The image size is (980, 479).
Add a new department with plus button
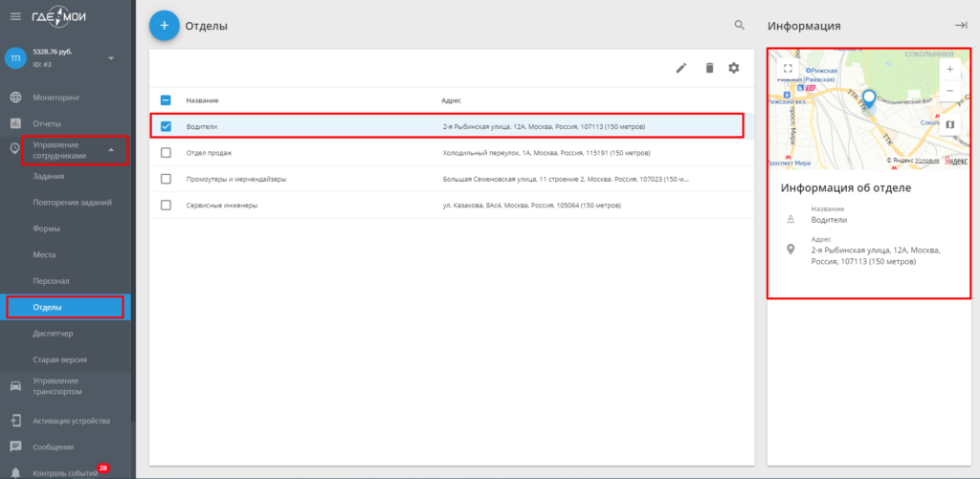(165, 26)
